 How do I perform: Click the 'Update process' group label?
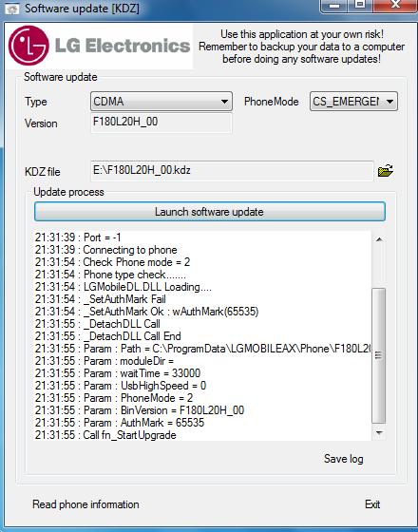point(68,192)
